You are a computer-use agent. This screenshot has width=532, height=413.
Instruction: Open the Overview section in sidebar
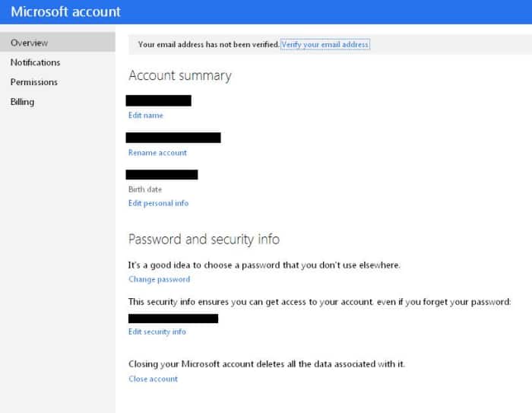click(57, 43)
